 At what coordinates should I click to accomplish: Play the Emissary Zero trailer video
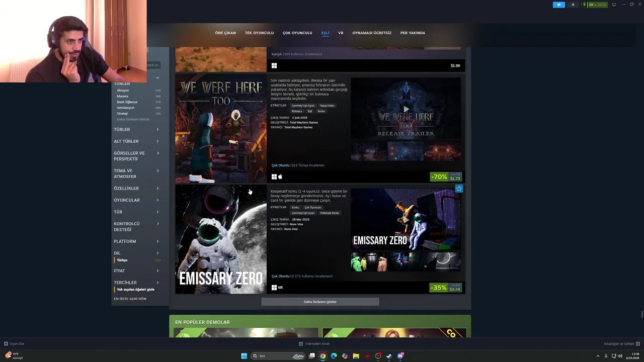[x=406, y=220]
